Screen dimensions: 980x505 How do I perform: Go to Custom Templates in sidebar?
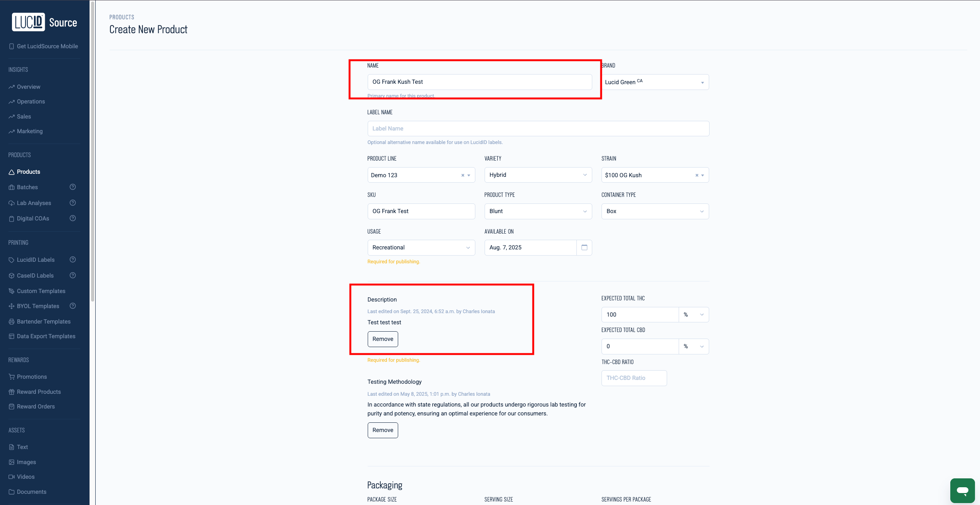41,291
